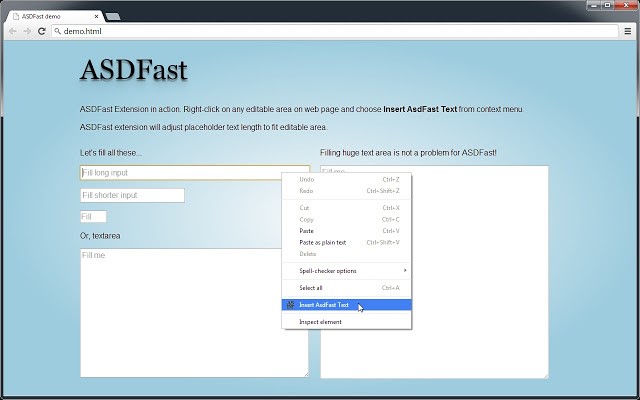This screenshot has width=640, height=400.
Task: Click the Delete context menu entry
Action: [347, 254]
